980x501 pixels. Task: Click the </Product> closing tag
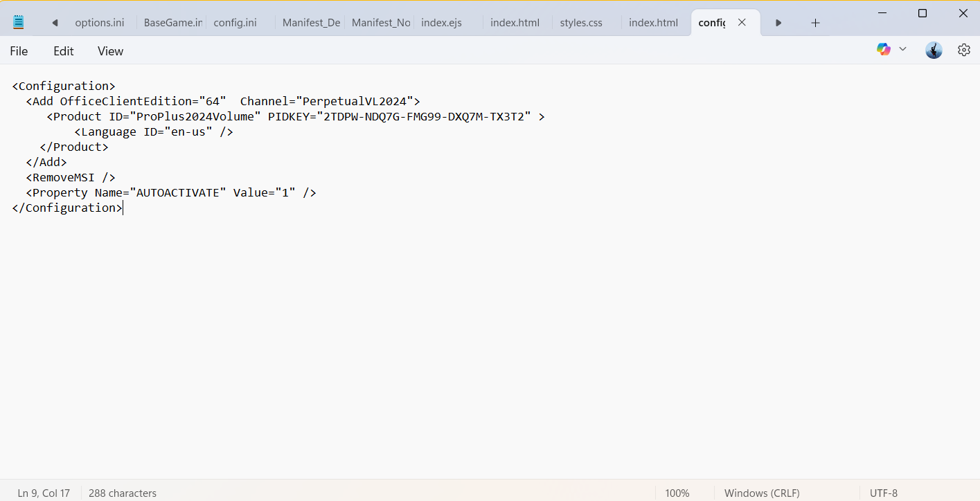coord(74,147)
